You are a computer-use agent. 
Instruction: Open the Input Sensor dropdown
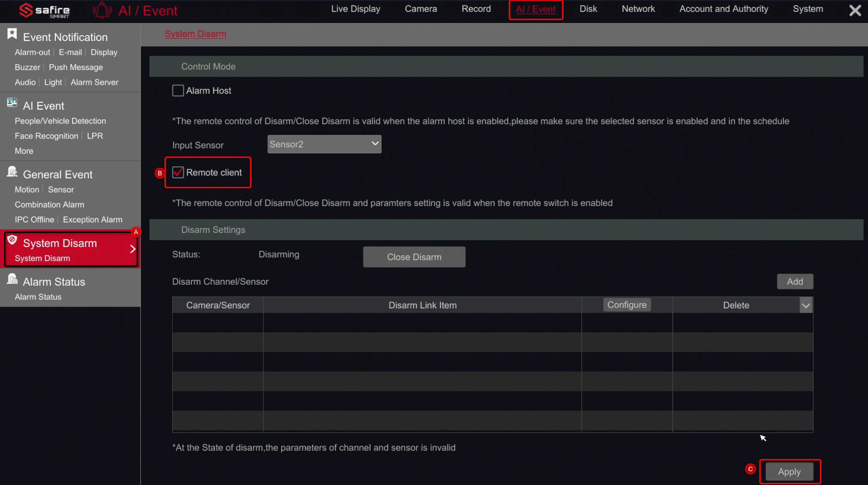coord(324,144)
